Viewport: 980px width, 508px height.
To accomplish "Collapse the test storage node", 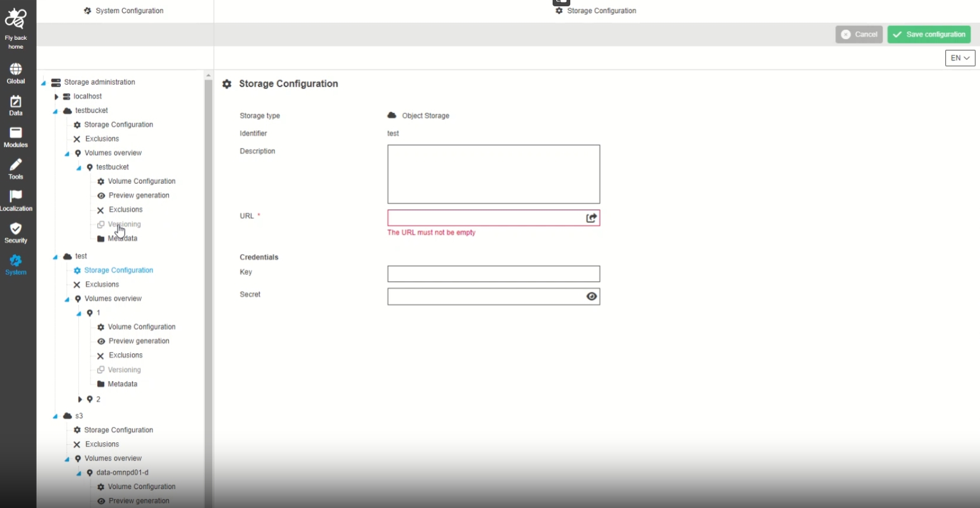I will 55,257.
